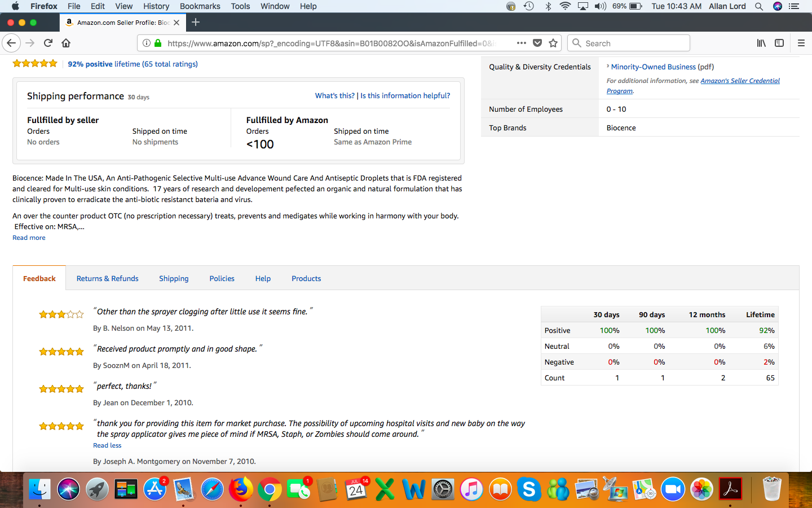Go back to the previous page

(x=11, y=43)
